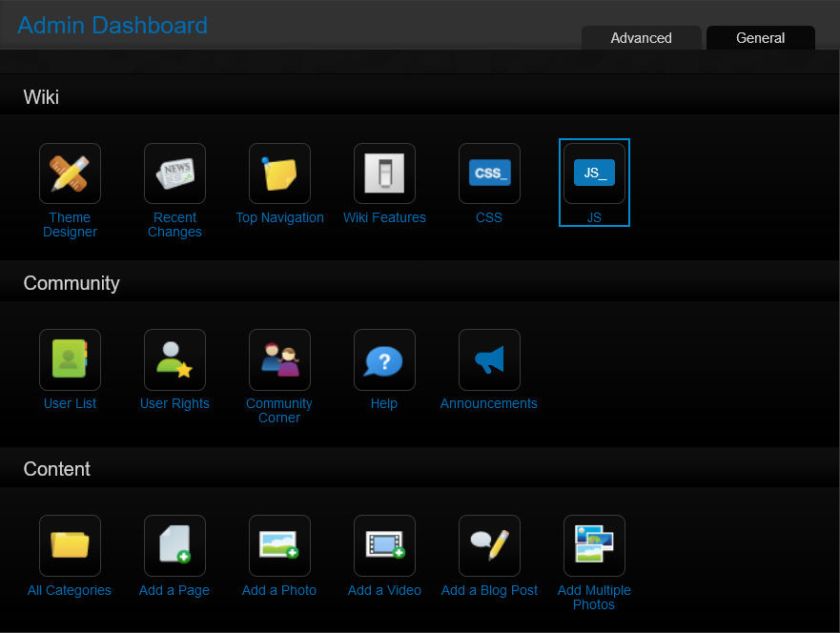Click the Add Multiple Photos link text
The height and width of the screenshot is (633, 840).
594,597
